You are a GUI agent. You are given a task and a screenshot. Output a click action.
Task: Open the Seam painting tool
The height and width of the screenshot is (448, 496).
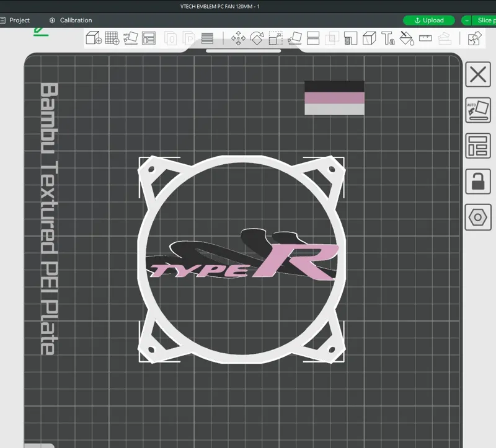[369, 38]
